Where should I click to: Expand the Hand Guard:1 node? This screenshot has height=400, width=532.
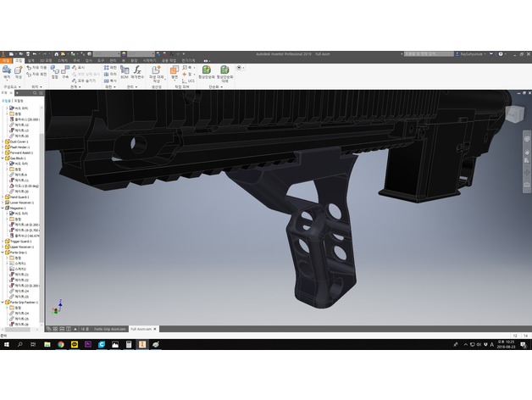pos(3,197)
